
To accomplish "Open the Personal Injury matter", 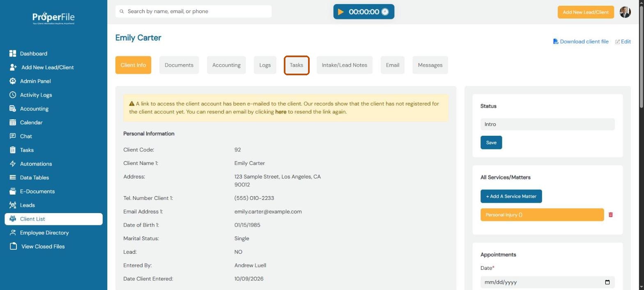I will point(542,215).
